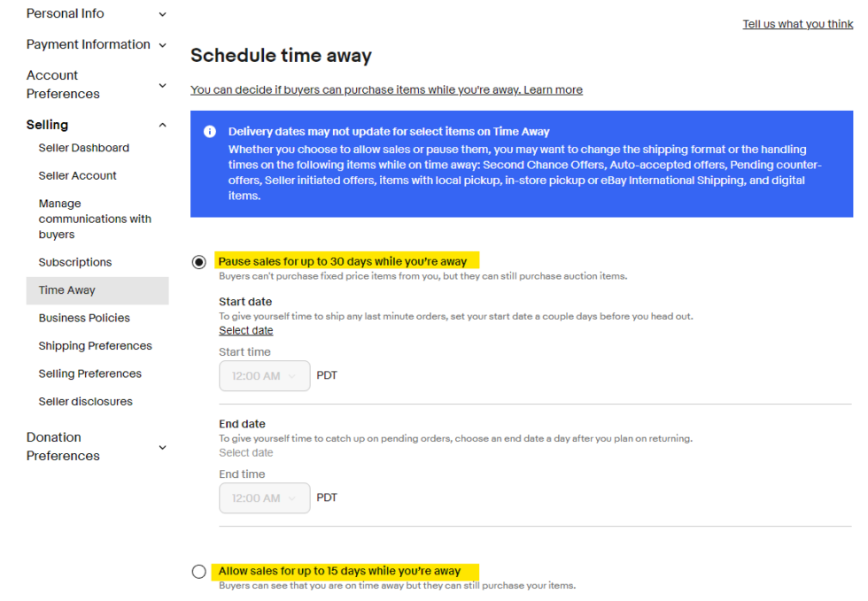Click 'Tell us what you think'
Image resolution: width=868 pixels, height=601 pixels.
(797, 24)
